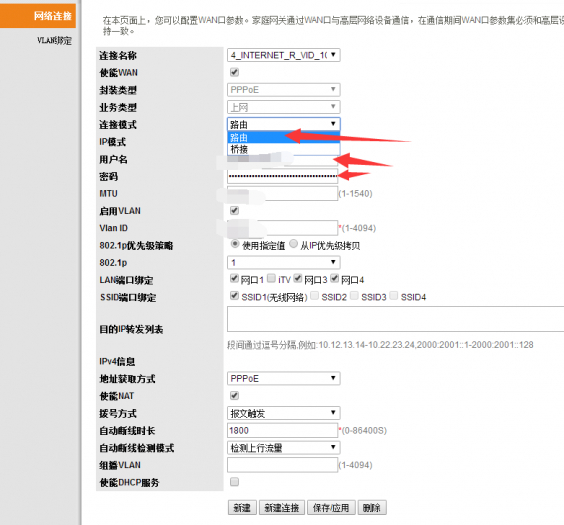The height and width of the screenshot is (525, 564).
Task: Check the SSID2 binding checkbox
Action: 314,296
